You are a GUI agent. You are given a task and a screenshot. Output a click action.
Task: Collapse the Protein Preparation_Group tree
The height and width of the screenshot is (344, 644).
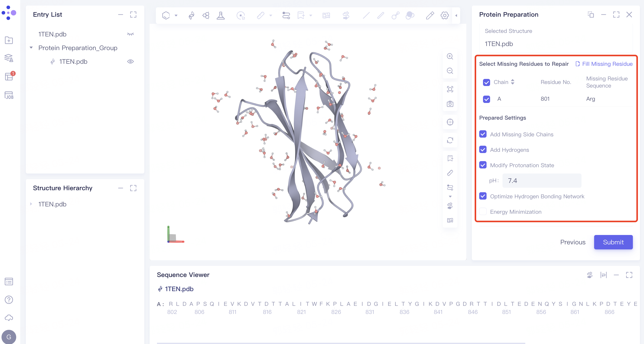pos(31,48)
